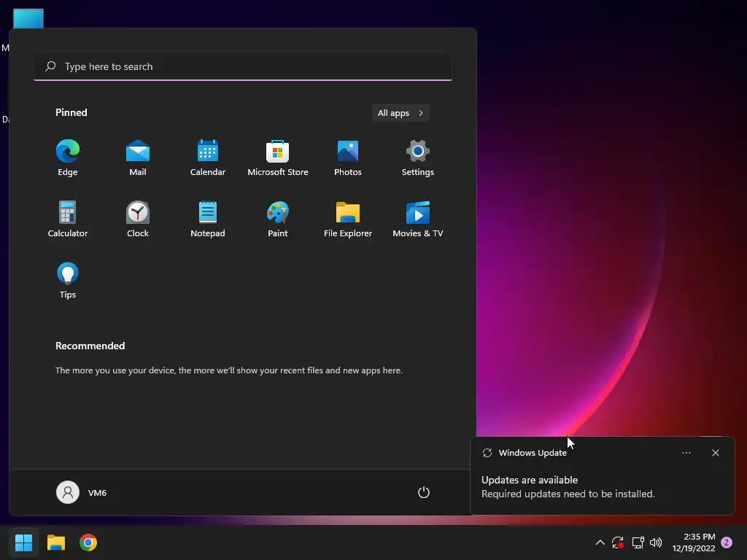Open VM6 user account menu
The width and height of the screenshot is (747, 560).
82,492
